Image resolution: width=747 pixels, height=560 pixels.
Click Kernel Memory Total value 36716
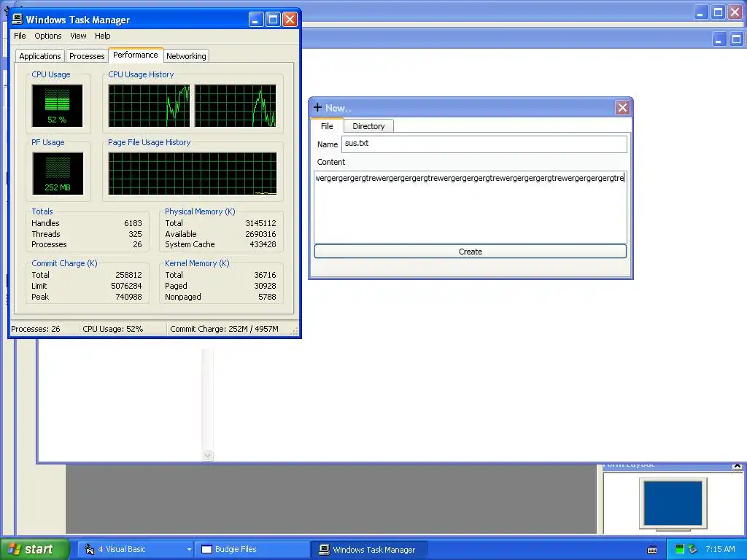pos(265,275)
